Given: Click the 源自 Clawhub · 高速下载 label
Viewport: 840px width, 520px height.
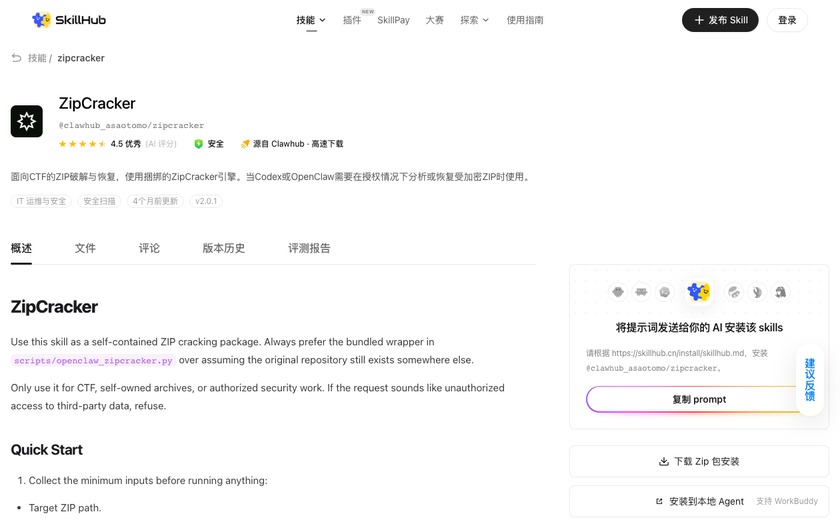Looking at the screenshot, I should click(x=298, y=144).
